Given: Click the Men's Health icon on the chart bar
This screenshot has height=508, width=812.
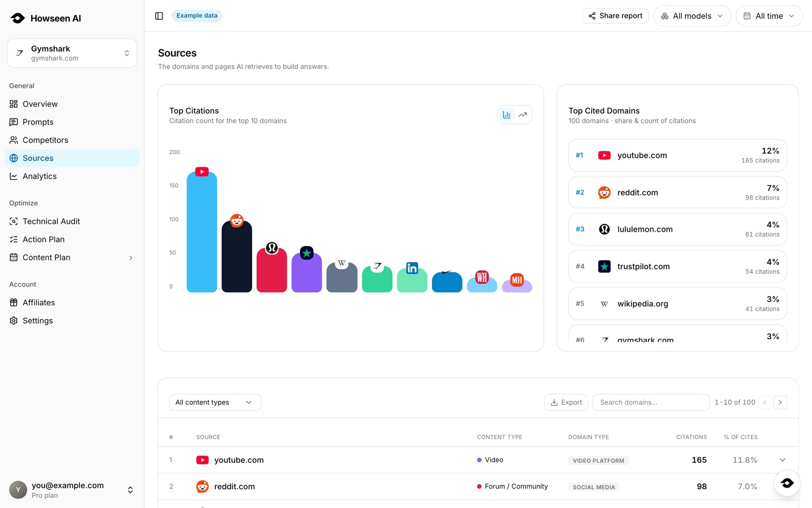Looking at the screenshot, I should [517, 280].
